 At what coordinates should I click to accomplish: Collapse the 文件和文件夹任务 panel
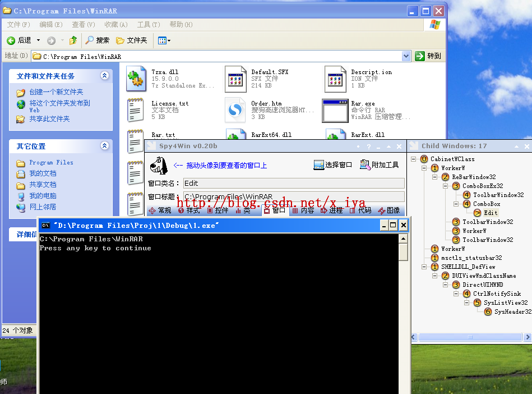[x=104, y=75]
